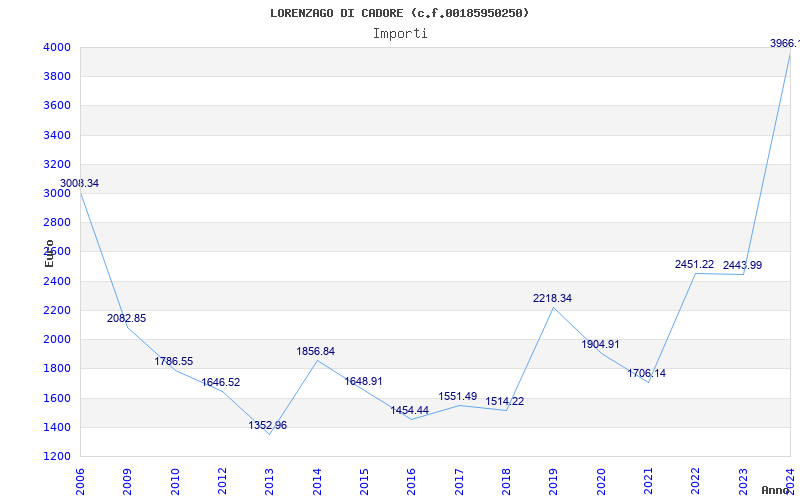Click the 2000 y-axis tick label
This screenshot has height=500, width=800.
[57, 339]
